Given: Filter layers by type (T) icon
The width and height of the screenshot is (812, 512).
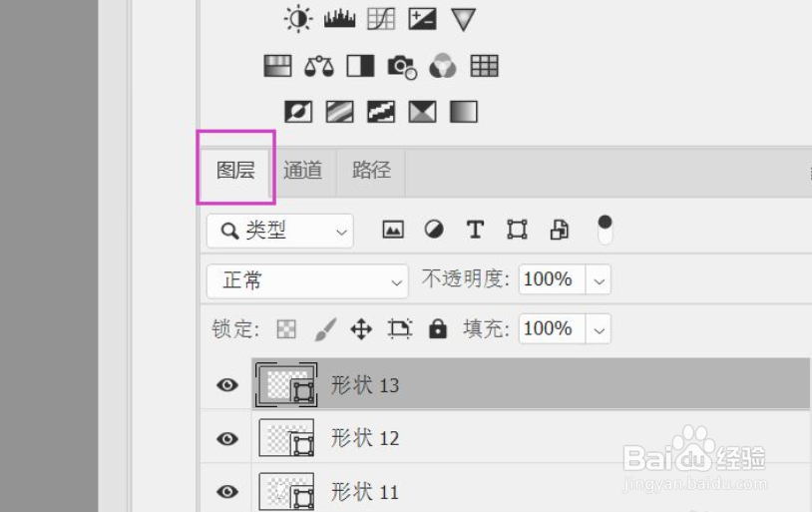Looking at the screenshot, I should pyautogui.click(x=476, y=230).
